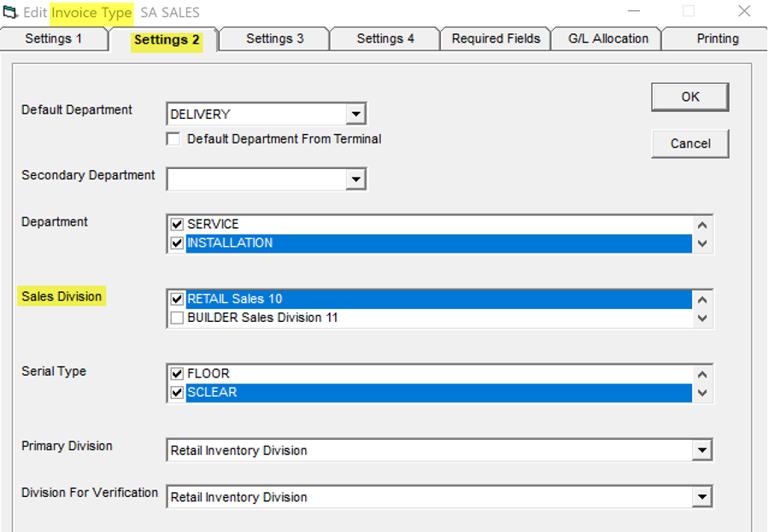Click the application icon in the title bar
This screenshot has width=769, height=532.
(10, 12)
